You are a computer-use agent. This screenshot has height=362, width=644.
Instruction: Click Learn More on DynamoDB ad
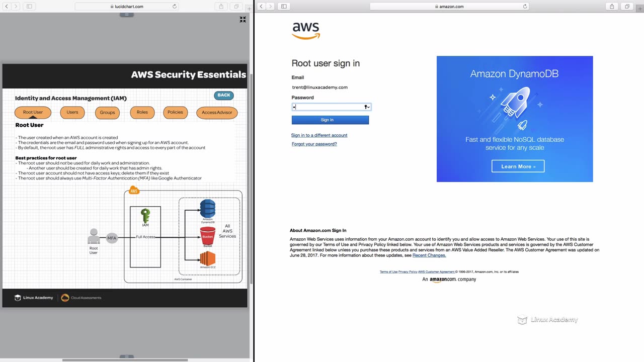pos(518,166)
